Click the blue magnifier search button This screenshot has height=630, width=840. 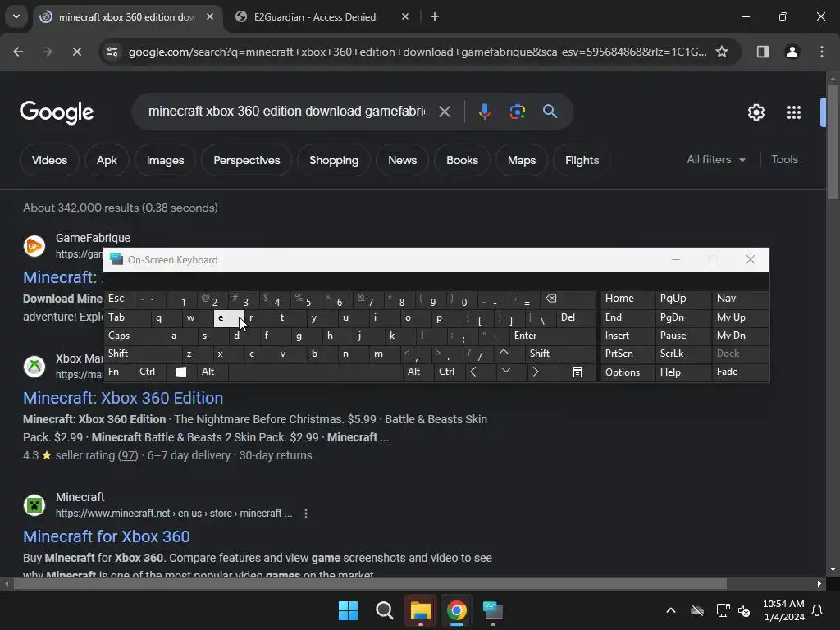coord(550,112)
